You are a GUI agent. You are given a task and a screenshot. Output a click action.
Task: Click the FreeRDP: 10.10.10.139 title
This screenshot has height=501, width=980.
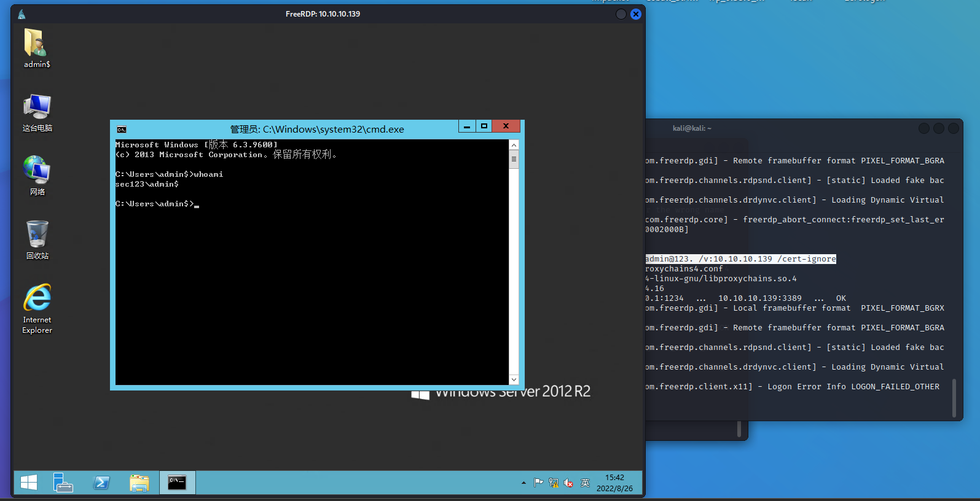(x=323, y=14)
